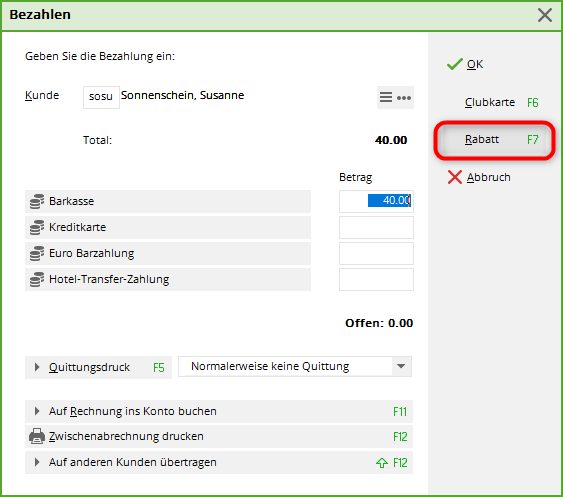
Task: Open the customer list hamburger icon
Action: click(386, 97)
